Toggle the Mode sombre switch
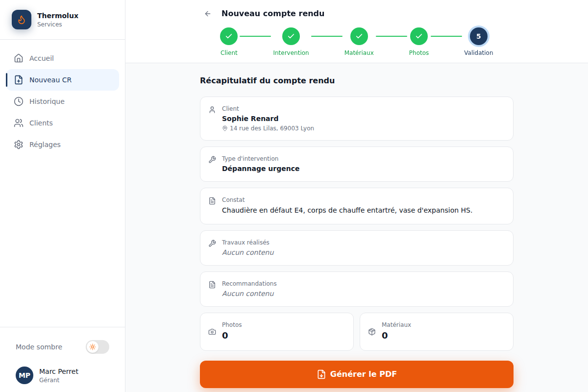 98,347
